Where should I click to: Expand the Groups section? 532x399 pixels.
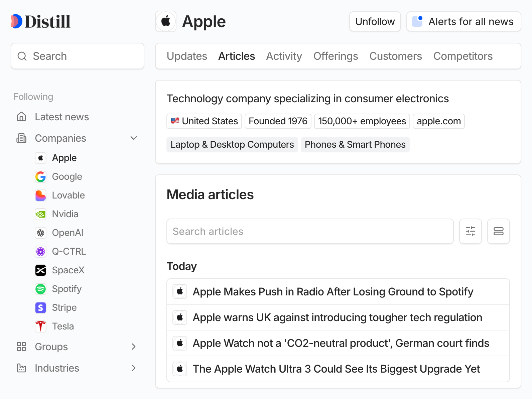(x=134, y=347)
